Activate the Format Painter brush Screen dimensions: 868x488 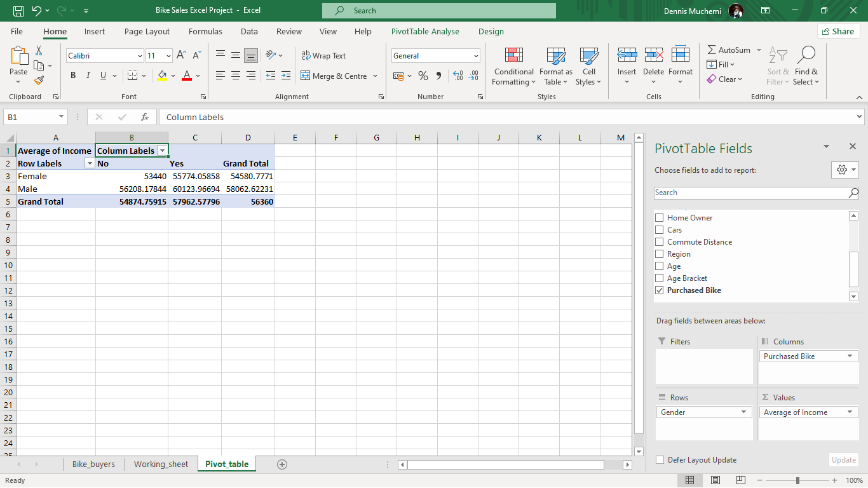point(39,80)
